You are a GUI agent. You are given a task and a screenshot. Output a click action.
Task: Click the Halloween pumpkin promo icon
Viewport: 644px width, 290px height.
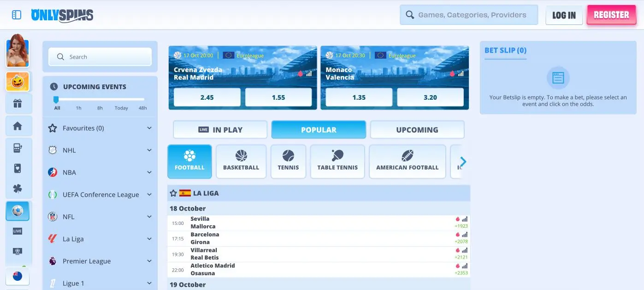[x=18, y=81]
